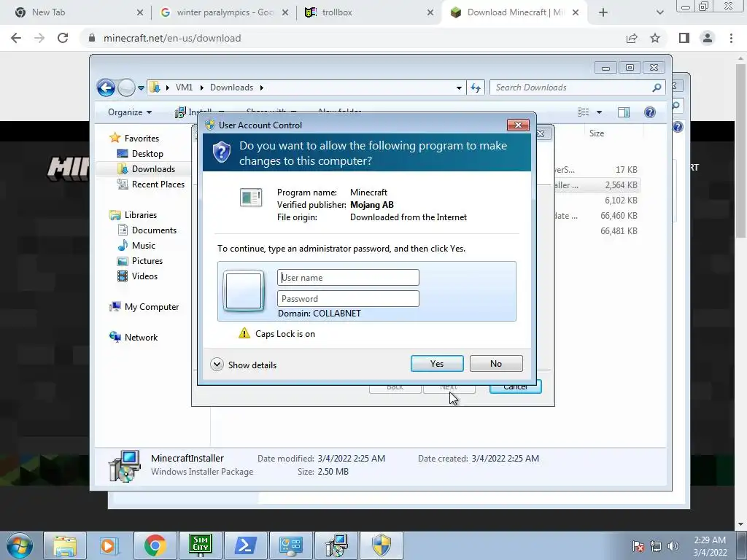Screen dimensions: 747x560
Task: Switch to Download Minecraft tab
Action: click(x=514, y=12)
